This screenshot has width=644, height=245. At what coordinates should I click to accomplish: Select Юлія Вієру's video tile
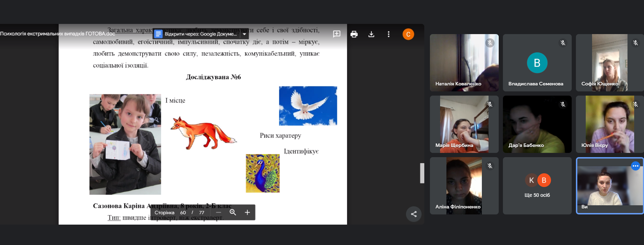pyautogui.click(x=610, y=124)
